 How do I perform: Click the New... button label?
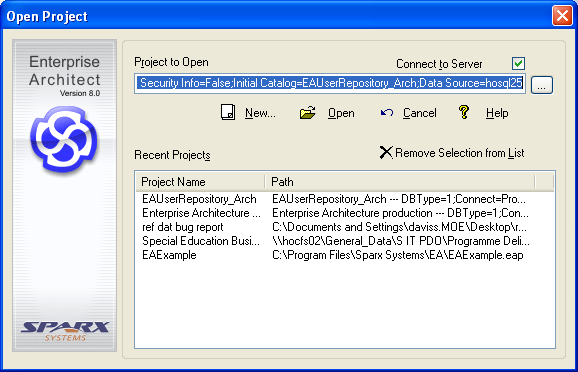tap(260, 113)
